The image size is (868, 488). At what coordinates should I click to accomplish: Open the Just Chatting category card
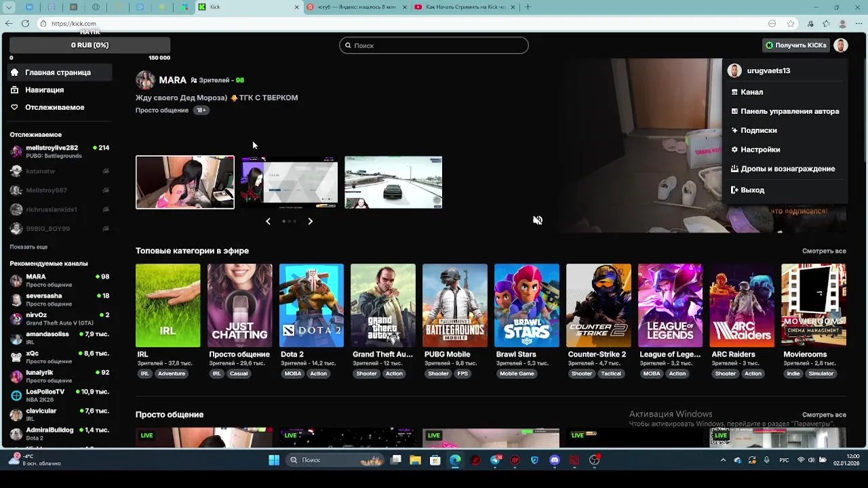coord(239,306)
